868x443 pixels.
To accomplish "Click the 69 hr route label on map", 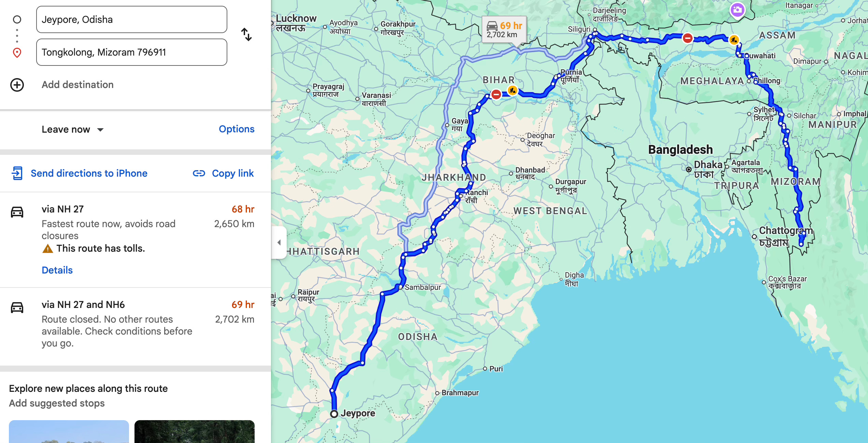I will pos(504,30).
